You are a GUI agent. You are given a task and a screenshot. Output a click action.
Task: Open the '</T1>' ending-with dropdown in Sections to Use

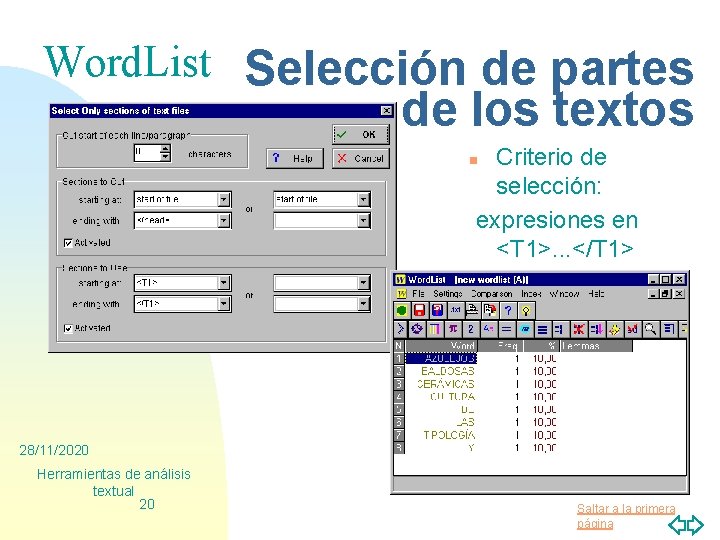coord(224,304)
